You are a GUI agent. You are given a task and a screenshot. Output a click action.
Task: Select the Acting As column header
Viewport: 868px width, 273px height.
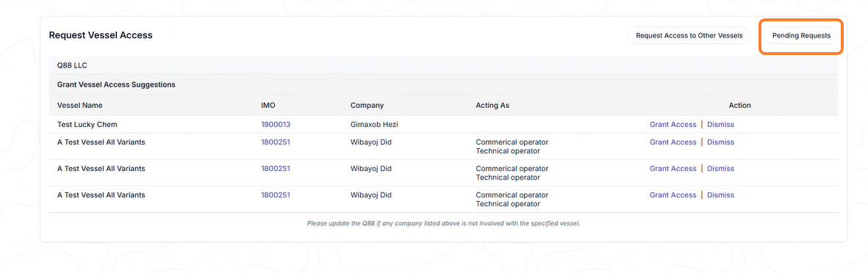(x=492, y=105)
